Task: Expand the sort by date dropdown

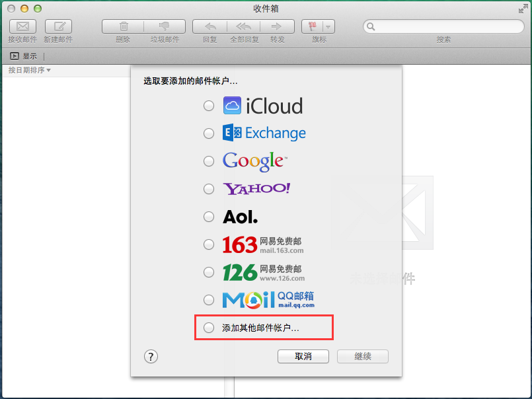Action: click(x=30, y=70)
